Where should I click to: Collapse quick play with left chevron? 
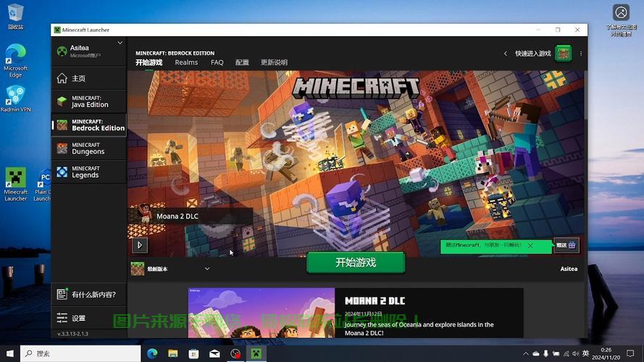tap(506, 54)
